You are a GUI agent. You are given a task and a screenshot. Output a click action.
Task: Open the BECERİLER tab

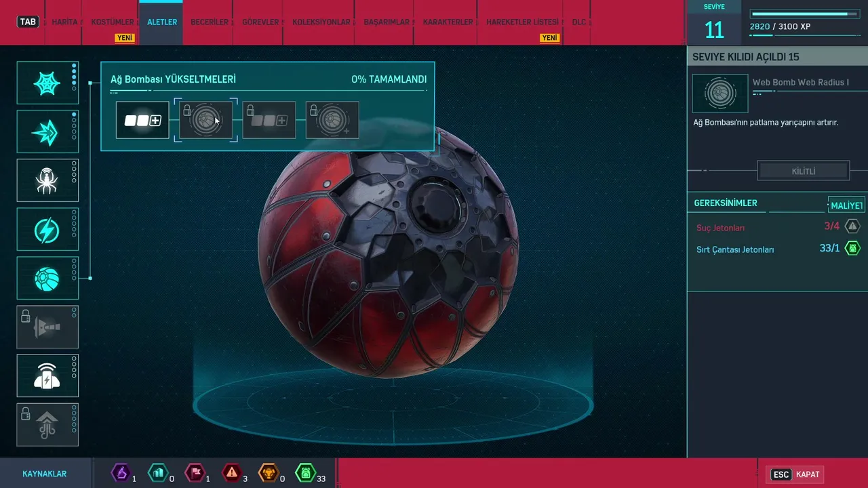point(210,22)
